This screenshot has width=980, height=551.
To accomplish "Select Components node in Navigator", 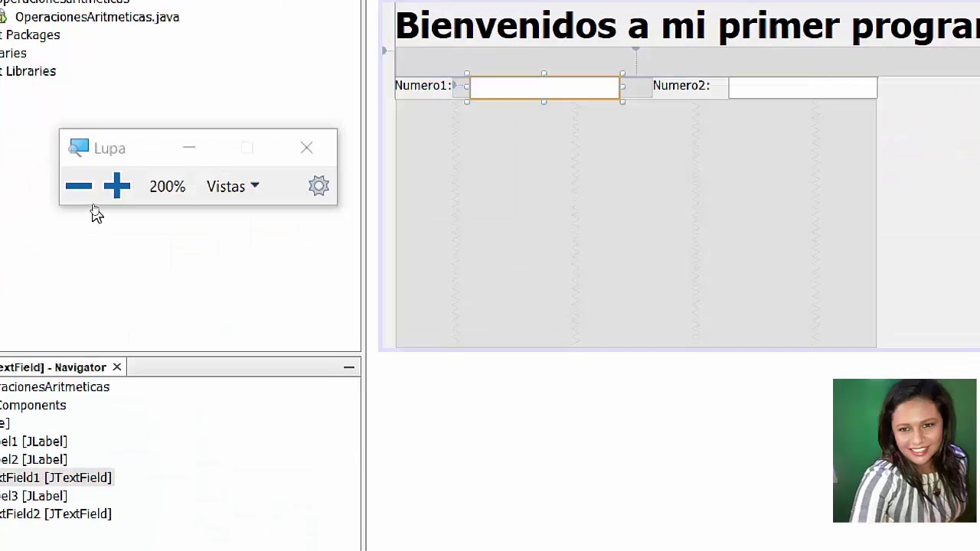I will [33, 405].
